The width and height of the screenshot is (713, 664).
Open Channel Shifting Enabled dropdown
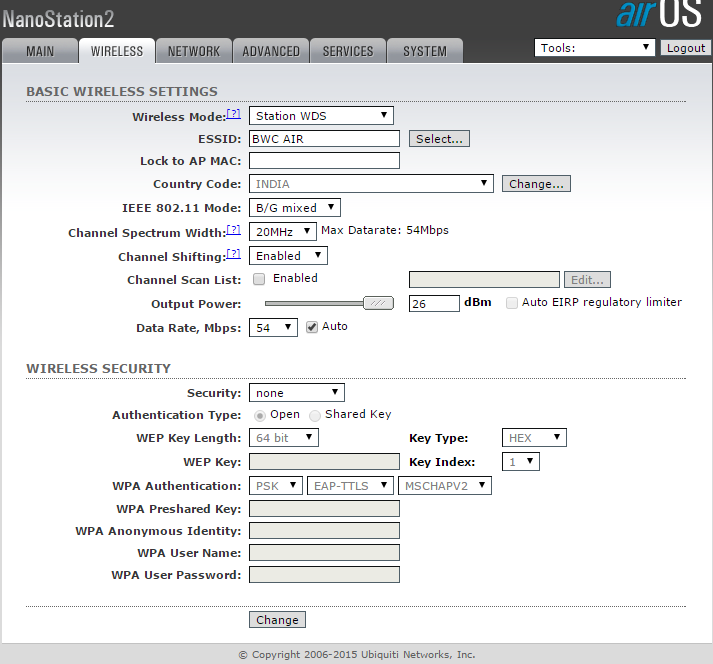[x=288, y=256]
